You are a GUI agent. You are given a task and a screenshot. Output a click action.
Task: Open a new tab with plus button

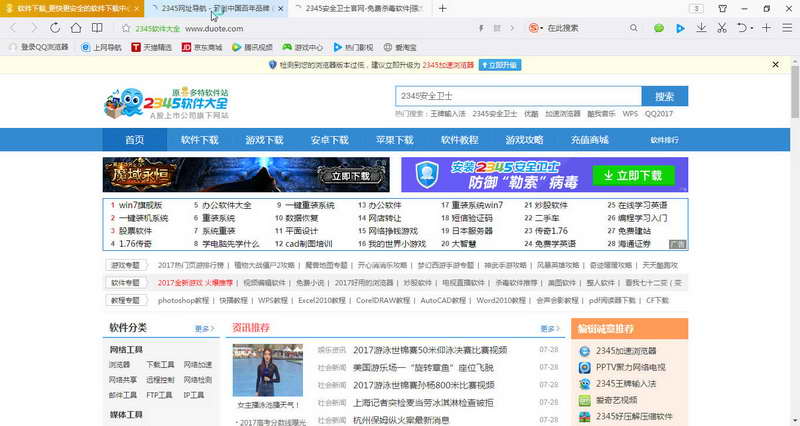pyautogui.click(x=442, y=9)
